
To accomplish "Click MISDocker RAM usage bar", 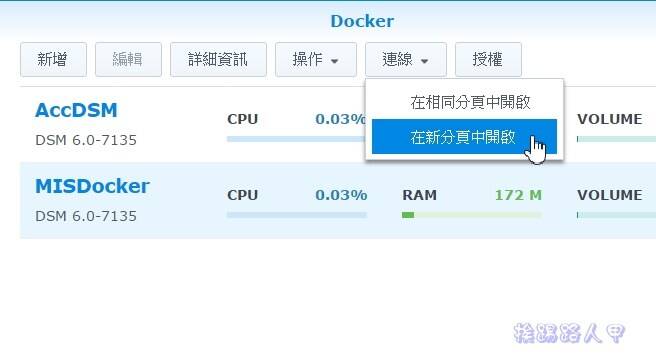I will point(472,215).
